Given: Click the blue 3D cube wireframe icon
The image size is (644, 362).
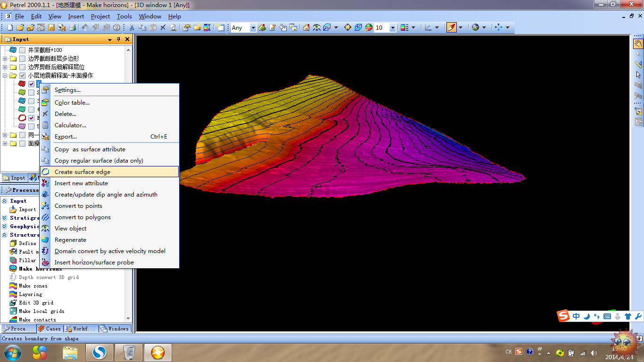Looking at the screenshot, I should click(358, 28).
